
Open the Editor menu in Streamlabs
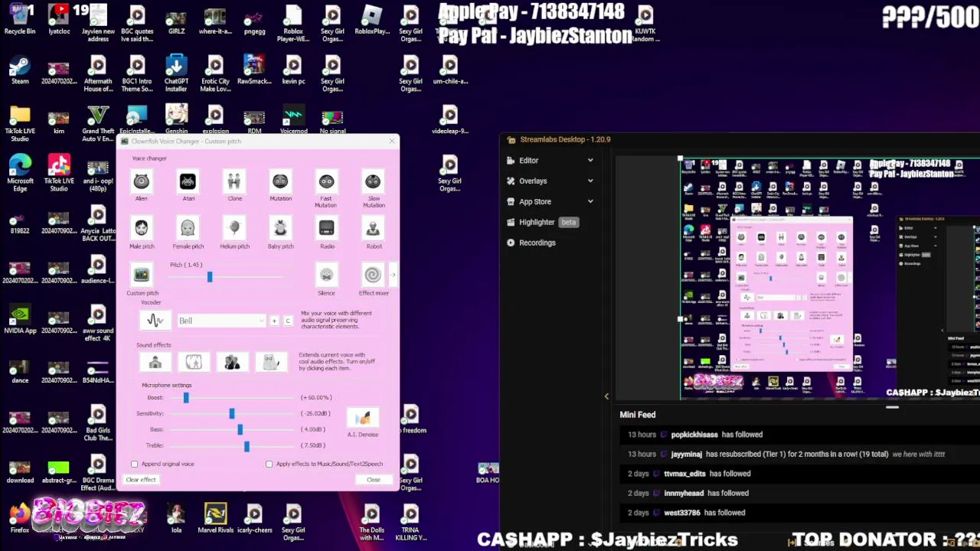pos(528,161)
